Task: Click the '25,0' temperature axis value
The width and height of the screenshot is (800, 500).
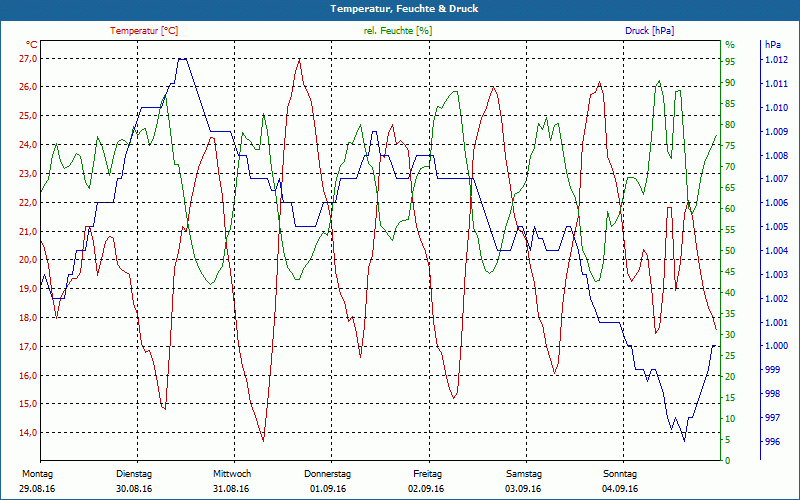Action: pos(28,116)
